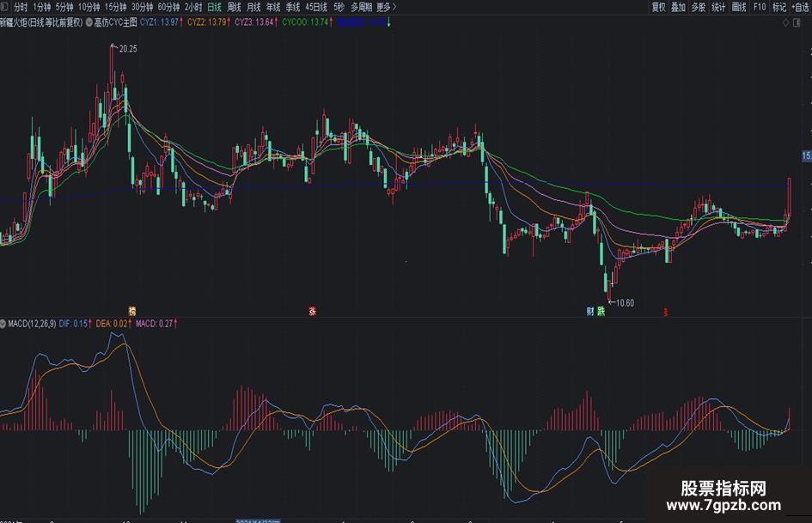Open the 画线 drawing tools
This screenshot has height=523, width=812.
[x=739, y=7]
